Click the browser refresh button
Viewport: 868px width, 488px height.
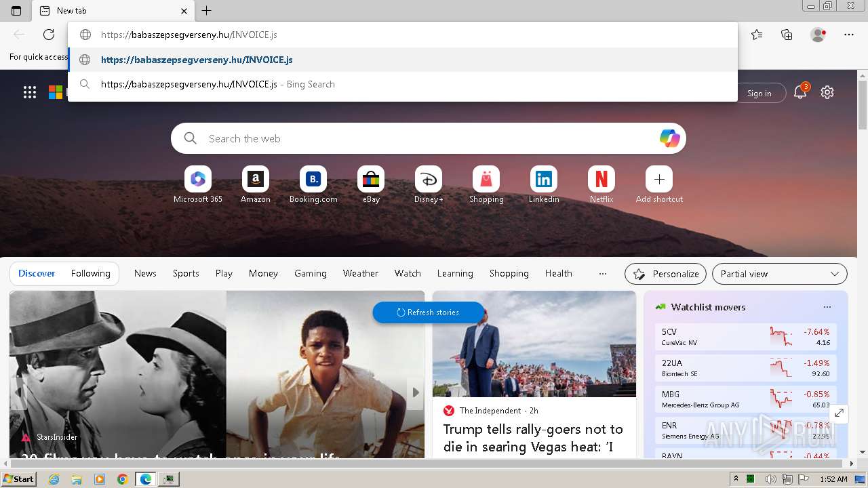point(49,35)
